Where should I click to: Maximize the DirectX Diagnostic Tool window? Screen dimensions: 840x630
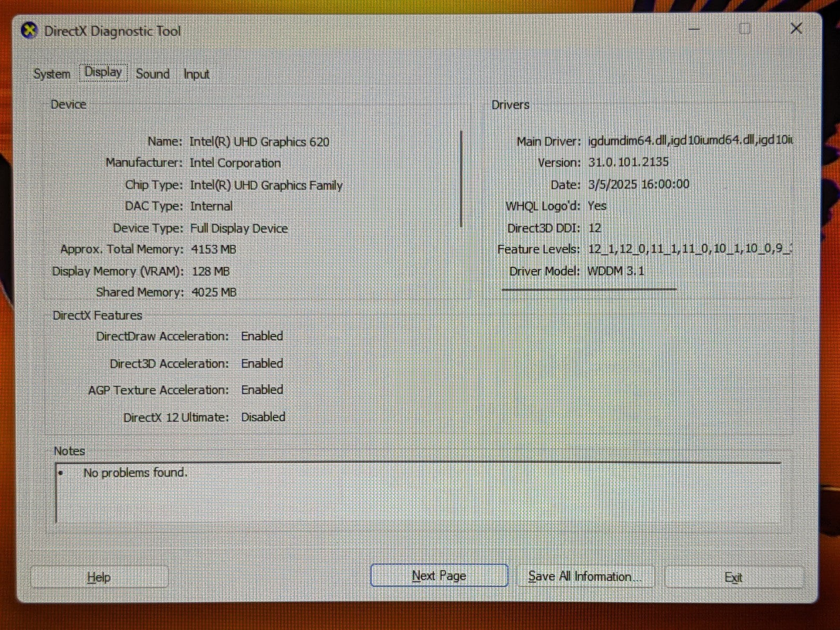pyautogui.click(x=745, y=29)
